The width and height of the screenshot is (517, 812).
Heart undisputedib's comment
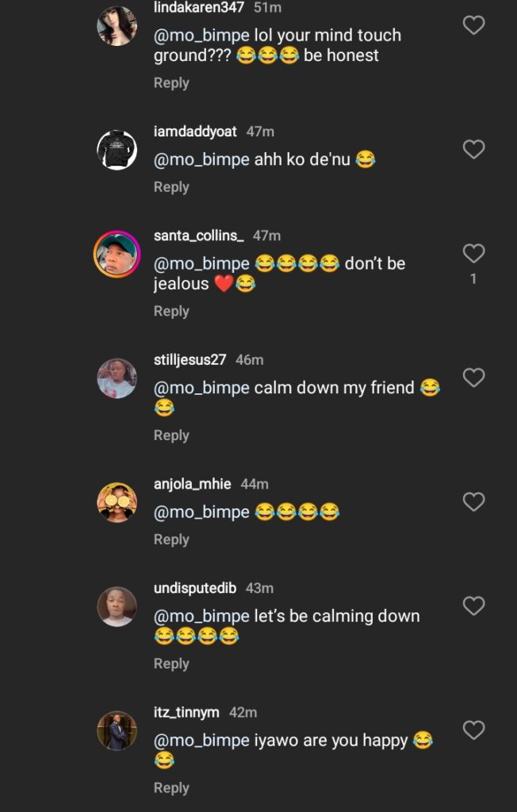473,607
